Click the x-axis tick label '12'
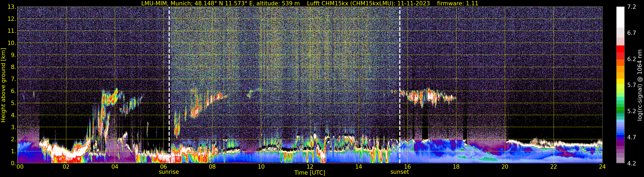This screenshot has width=644, height=177. [310, 167]
